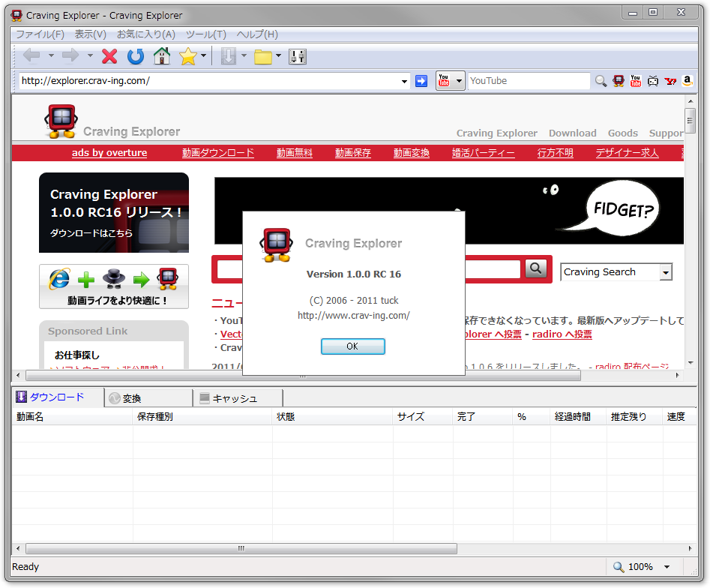The image size is (710, 588).
Task: Click the Niconico TV shortcut icon
Action: coord(652,81)
